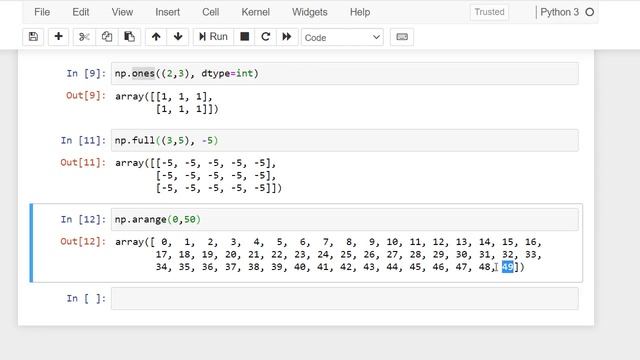Open the Insert menu
Image resolution: width=640 pixels, height=360 pixels.
[x=167, y=12]
